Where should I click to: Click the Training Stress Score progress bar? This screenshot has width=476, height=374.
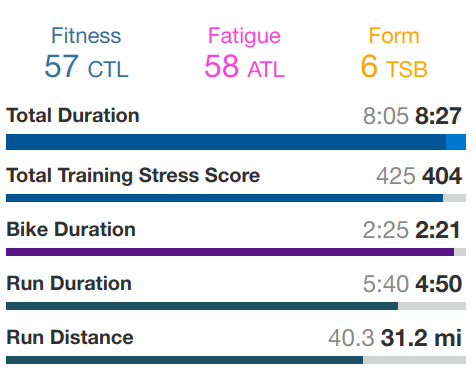coord(236,198)
